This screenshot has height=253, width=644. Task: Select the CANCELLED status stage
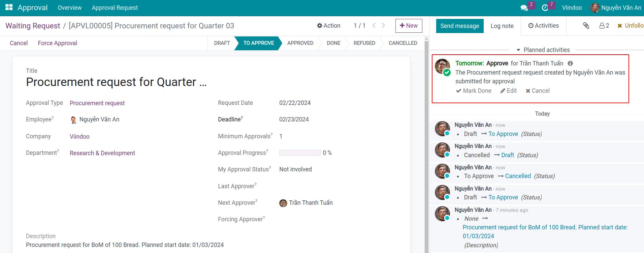[403, 43]
